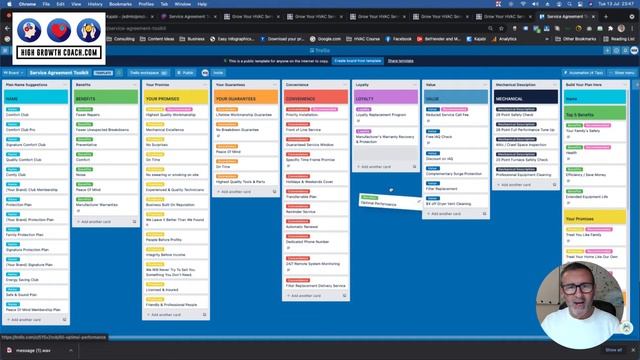Open list actions for Plan Name Suggestions
This screenshot has height=360, width=640.
[64, 84]
